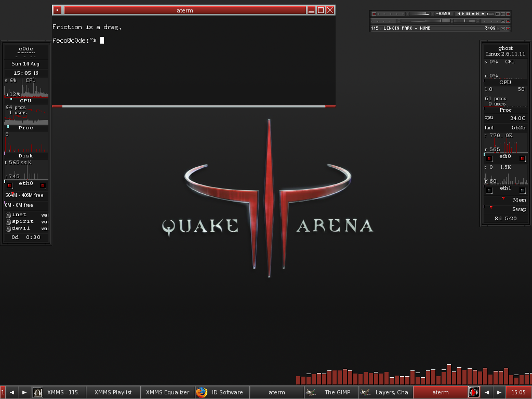
Task: Click the ghost hostname label in right monitor
Action: (x=506, y=48)
